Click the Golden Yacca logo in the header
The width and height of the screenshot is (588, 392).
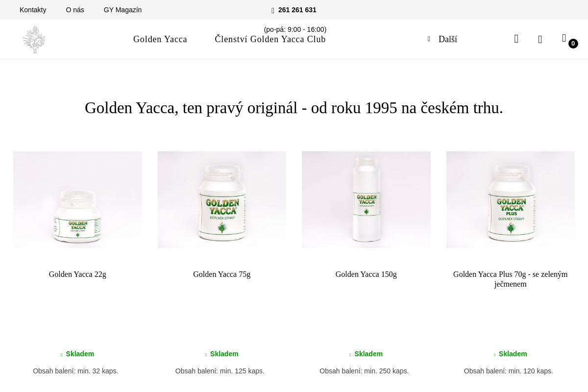[34, 39]
